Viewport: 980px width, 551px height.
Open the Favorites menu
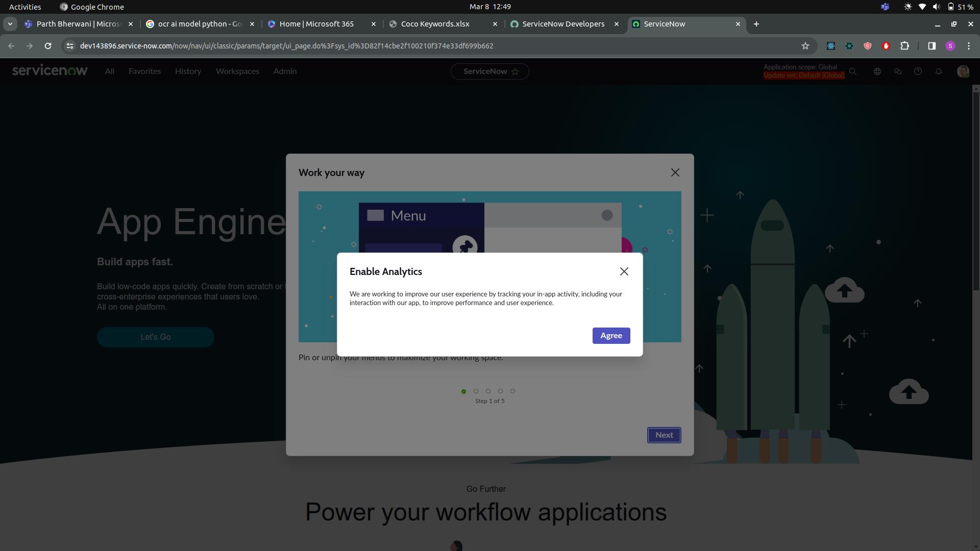tap(144, 71)
